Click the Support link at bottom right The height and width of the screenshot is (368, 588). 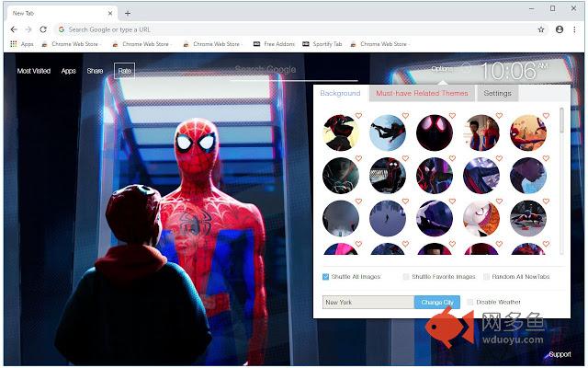tap(560, 354)
